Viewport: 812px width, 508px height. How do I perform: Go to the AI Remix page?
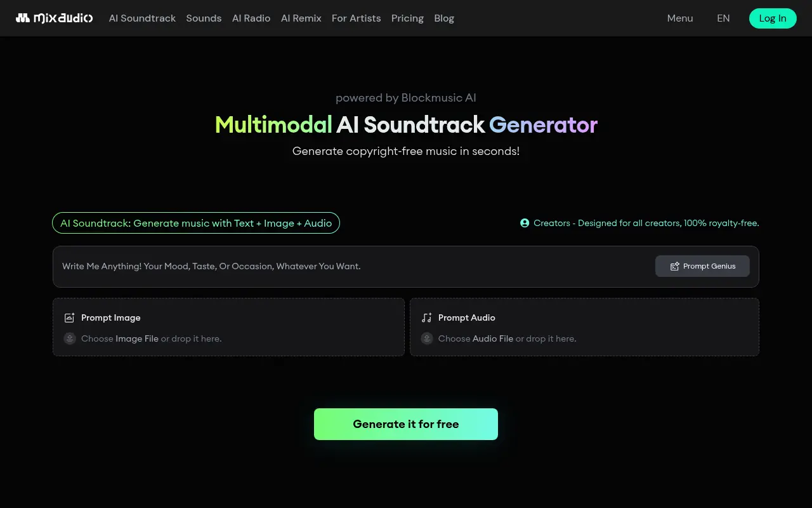pos(301,18)
